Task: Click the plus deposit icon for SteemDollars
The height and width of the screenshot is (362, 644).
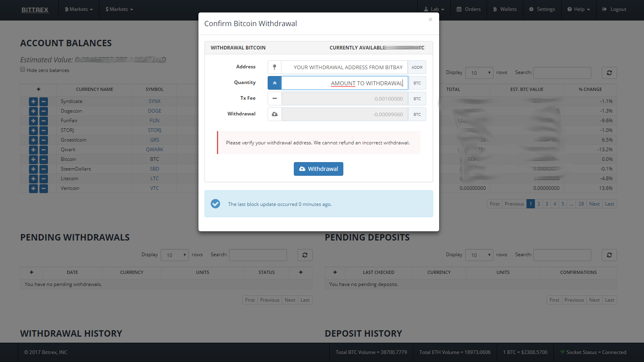Action: [x=33, y=169]
